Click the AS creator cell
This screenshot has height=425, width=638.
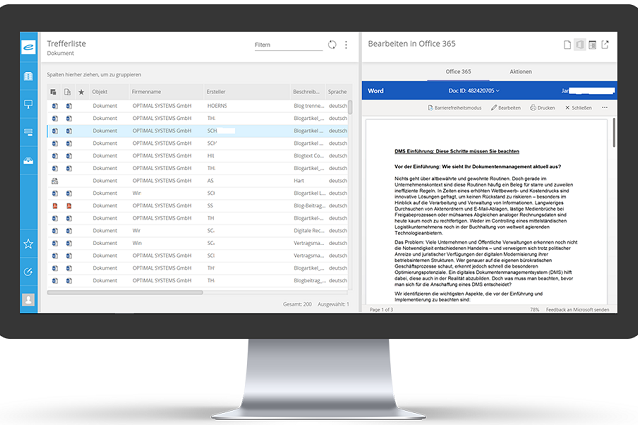pos(210,181)
